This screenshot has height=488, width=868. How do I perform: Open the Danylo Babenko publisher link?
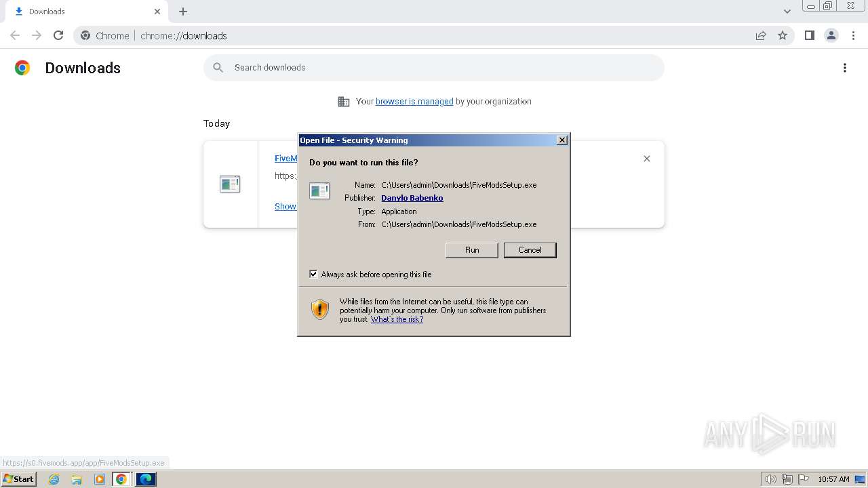pos(412,198)
